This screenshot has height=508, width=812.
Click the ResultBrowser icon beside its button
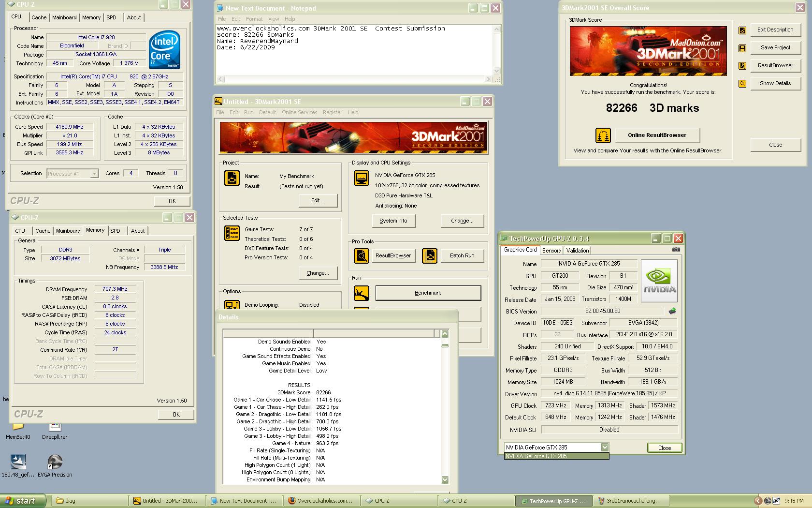[742, 66]
